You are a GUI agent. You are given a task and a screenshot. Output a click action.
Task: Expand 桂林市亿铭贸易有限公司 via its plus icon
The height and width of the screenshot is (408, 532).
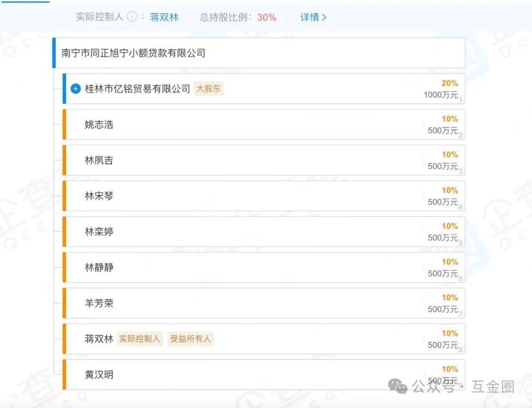[x=75, y=89]
